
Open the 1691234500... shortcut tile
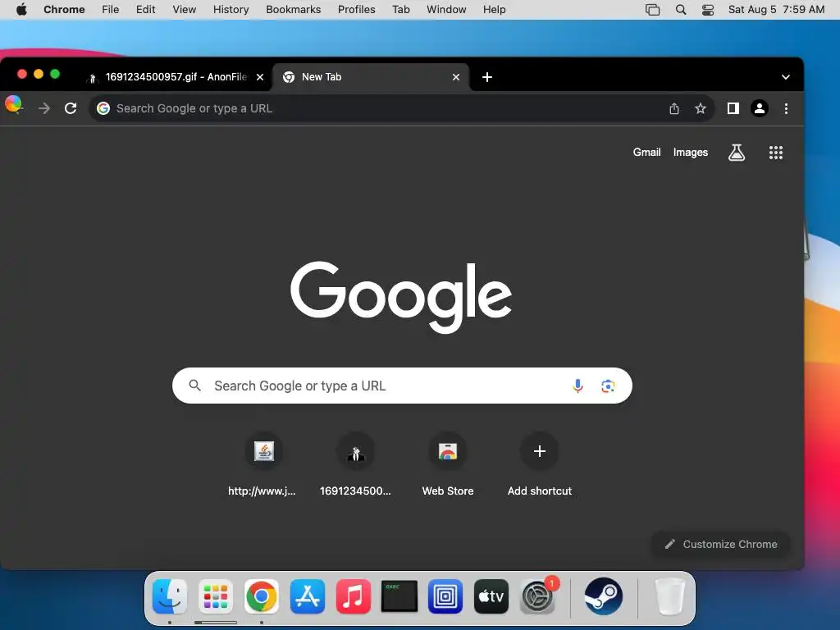355,465
